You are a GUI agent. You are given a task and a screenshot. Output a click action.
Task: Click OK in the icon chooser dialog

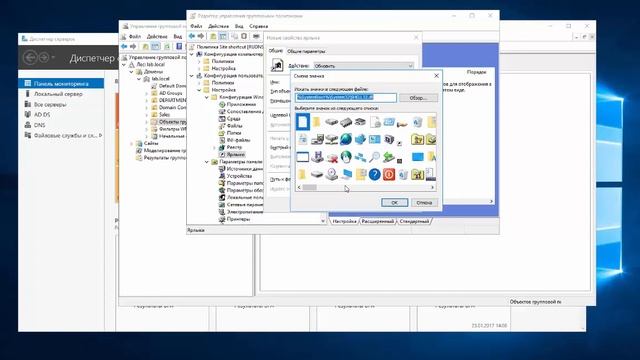(394, 202)
